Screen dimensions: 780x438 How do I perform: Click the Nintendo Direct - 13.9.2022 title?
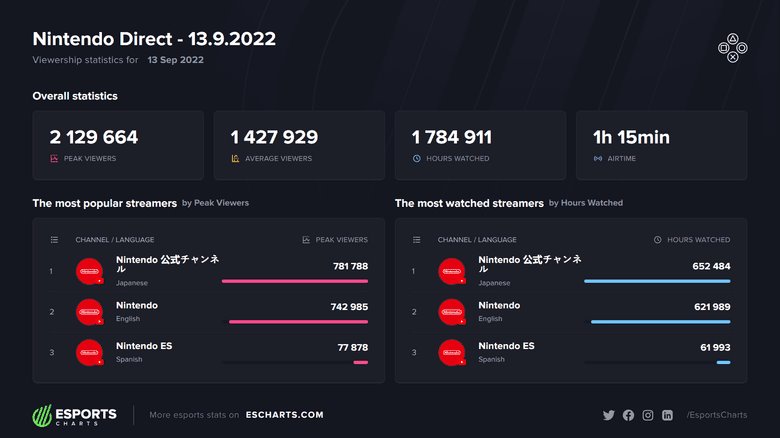point(154,39)
